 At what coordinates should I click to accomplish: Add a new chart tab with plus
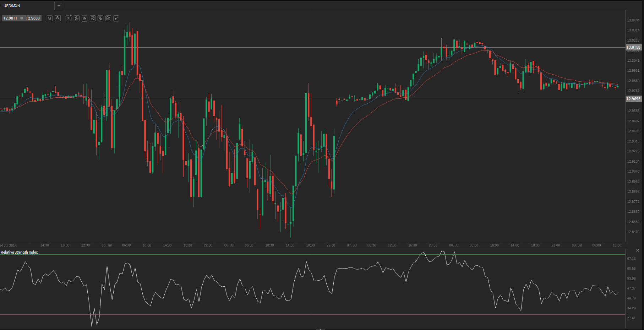(x=59, y=6)
